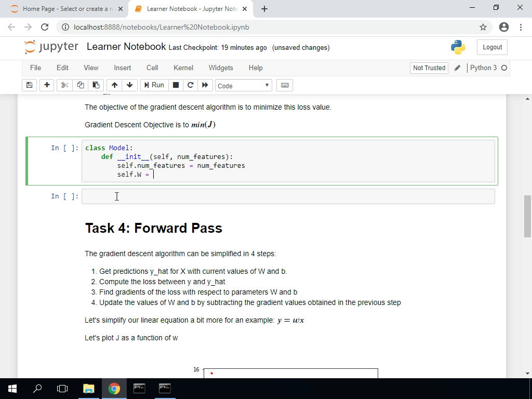Open the Windows Start menu
This screenshot has height=399, width=532.
[12, 389]
